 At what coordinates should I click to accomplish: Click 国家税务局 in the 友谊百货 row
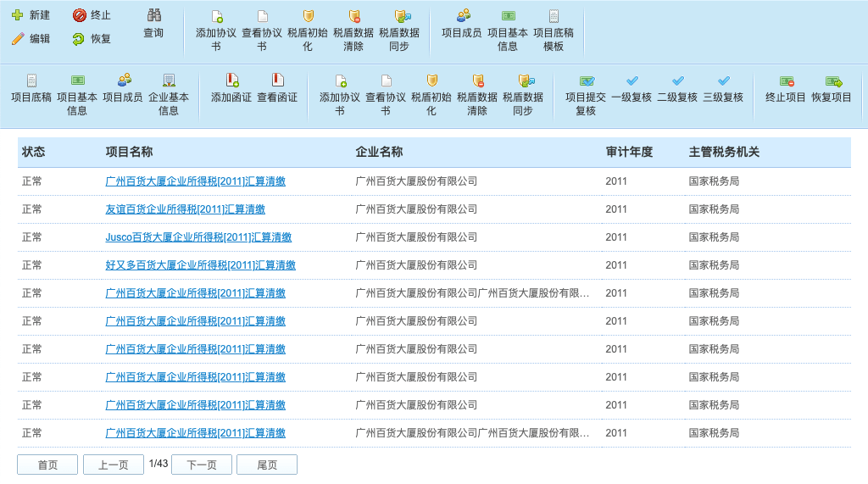tap(714, 209)
